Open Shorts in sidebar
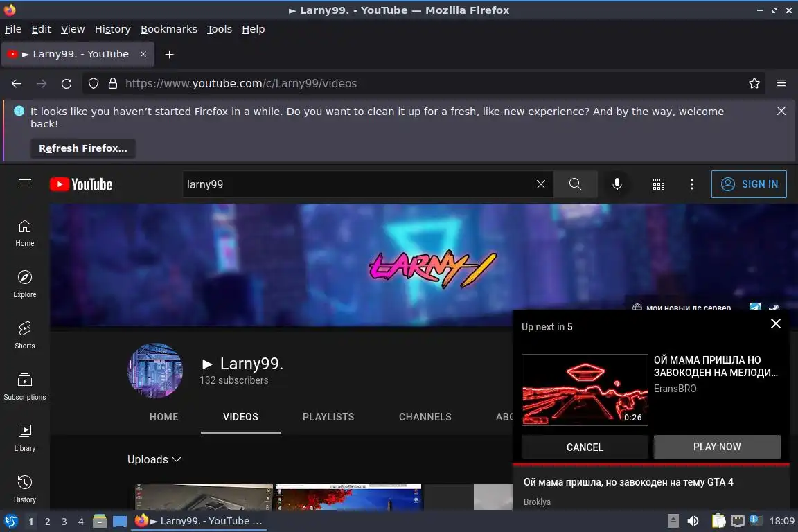 24,335
